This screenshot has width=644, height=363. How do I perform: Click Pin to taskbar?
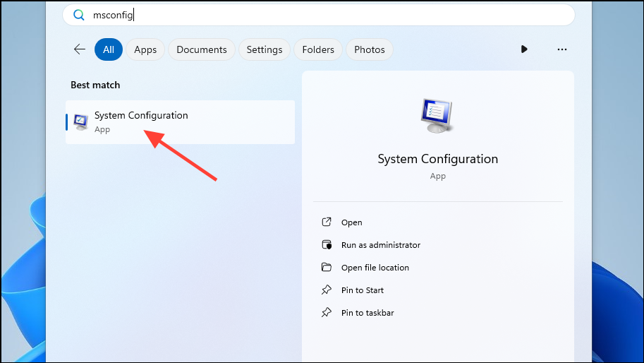pos(367,313)
